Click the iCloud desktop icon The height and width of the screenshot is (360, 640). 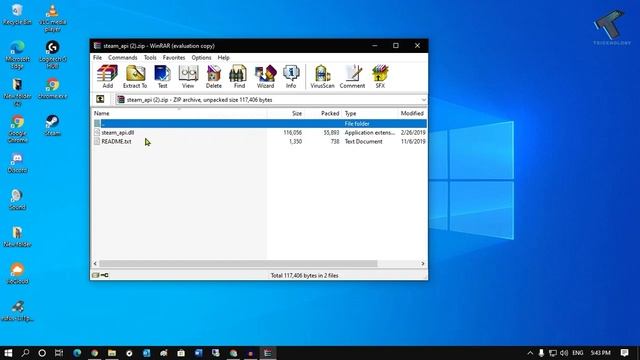pyautogui.click(x=17, y=273)
